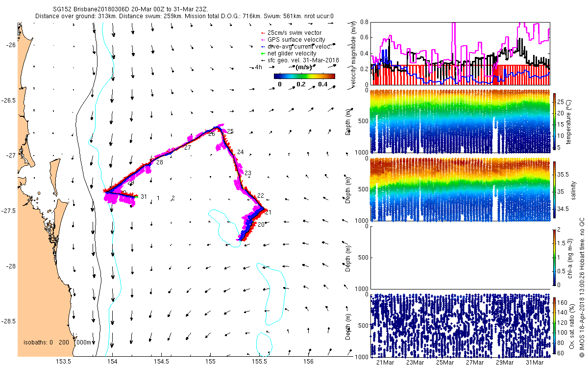Click the salinity depth section plot
588x368 pixels.
tap(461, 189)
